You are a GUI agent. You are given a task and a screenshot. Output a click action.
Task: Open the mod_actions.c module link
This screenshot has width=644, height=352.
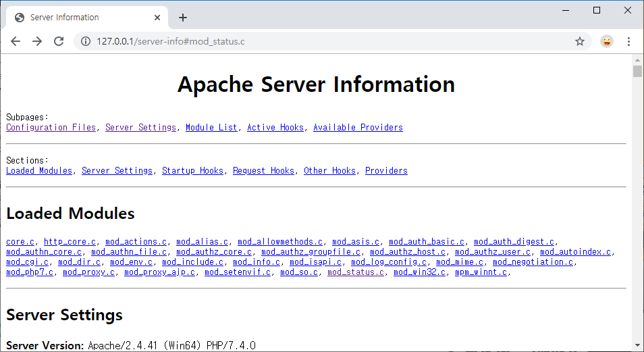tap(136, 242)
